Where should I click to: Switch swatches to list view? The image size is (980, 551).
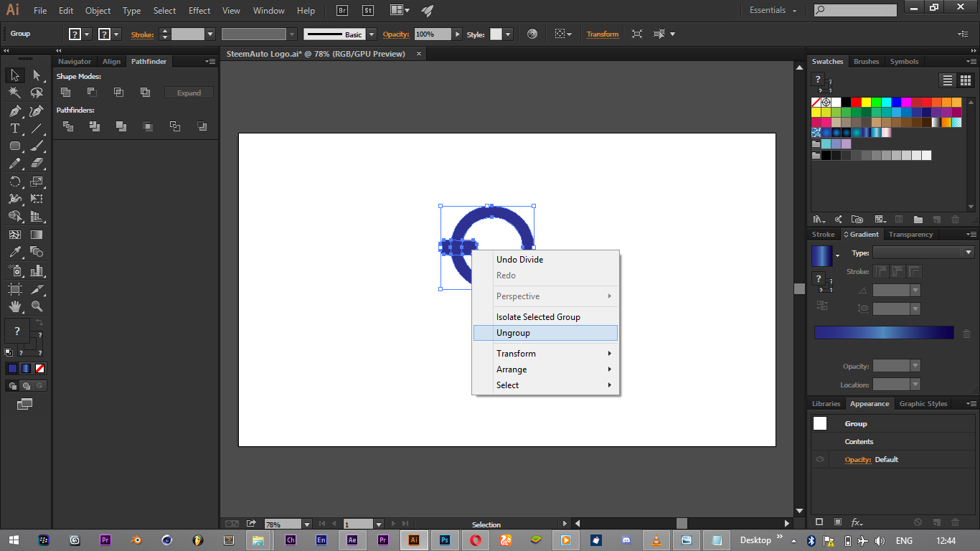click(x=948, y=80)
